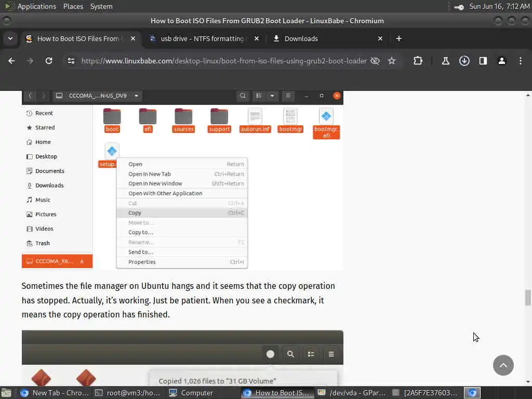The width and height of the screenshot is (532, 399).
Task: Click the clock Sun Jun 16 in panel
Action: point(499,6)
